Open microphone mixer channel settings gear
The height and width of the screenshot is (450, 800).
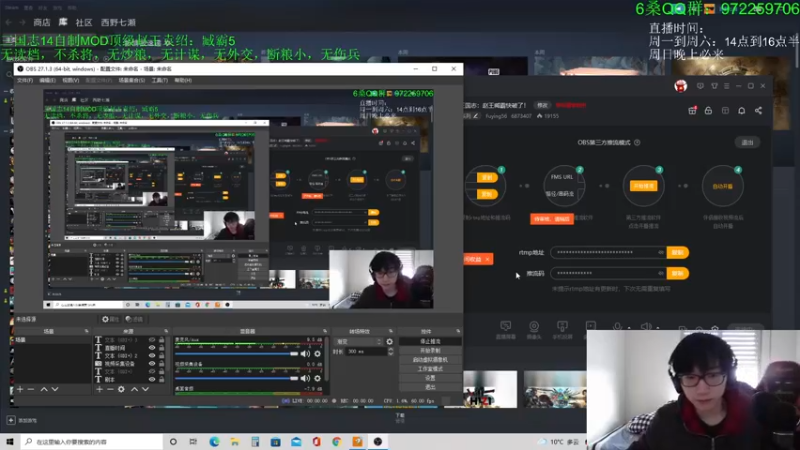pyautogui.click(x=317, y=354)
